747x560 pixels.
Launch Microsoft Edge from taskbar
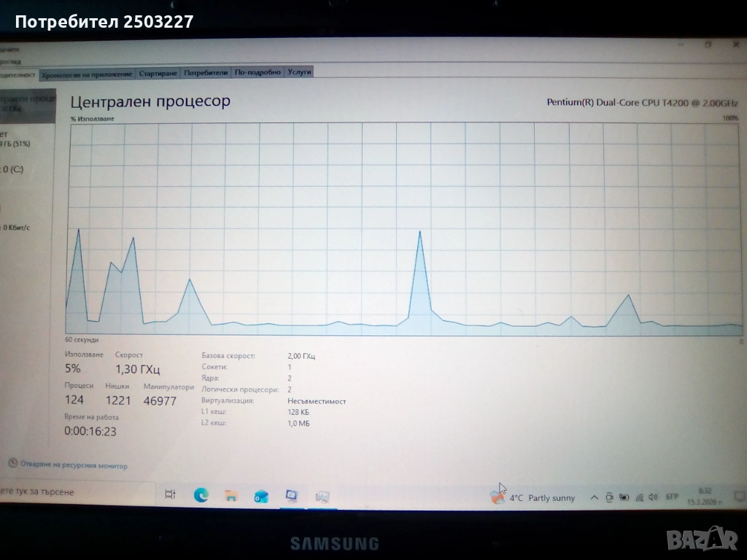point(201,496)
